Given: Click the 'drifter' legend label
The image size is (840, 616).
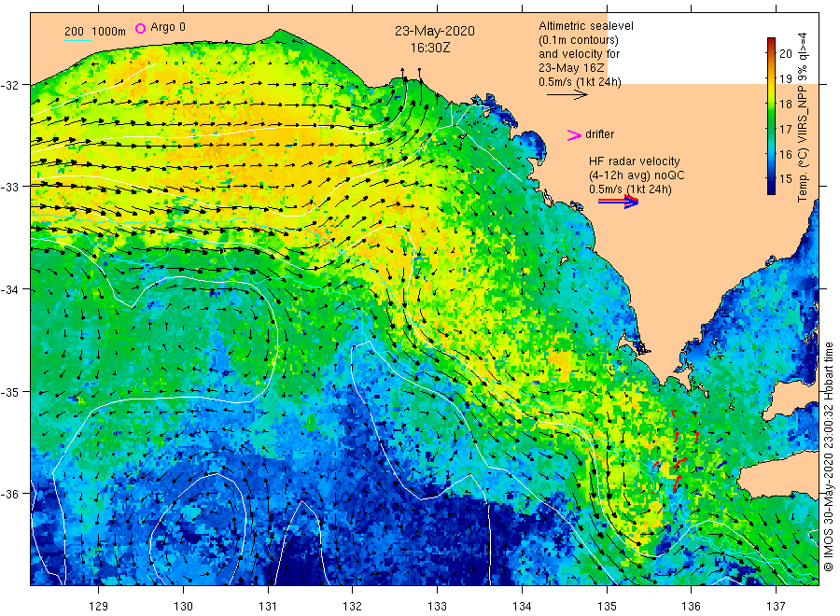Looking at the screenshot, I should click(x=599, y=134).
